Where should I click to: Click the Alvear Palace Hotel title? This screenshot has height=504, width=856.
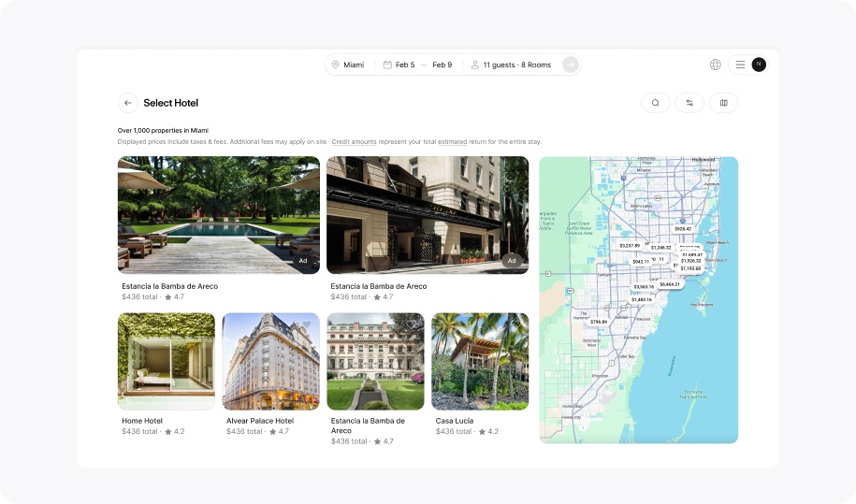[x=260, y=421]
